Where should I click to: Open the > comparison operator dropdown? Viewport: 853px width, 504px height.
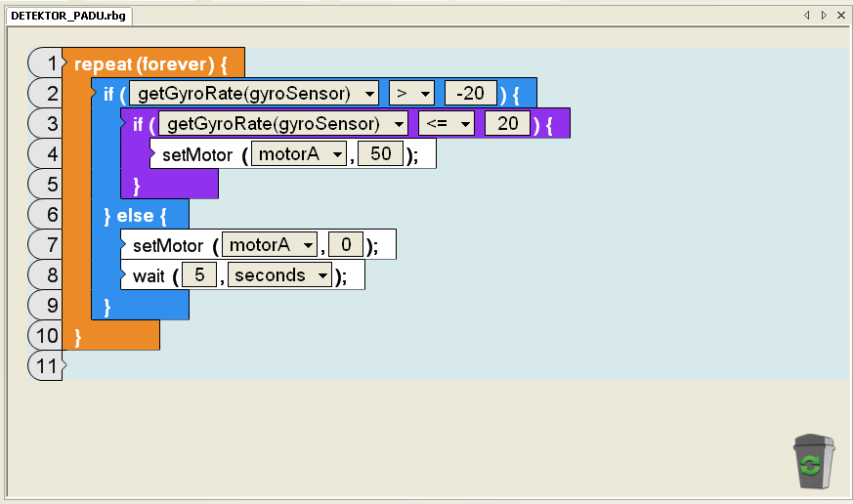point(411,94)
